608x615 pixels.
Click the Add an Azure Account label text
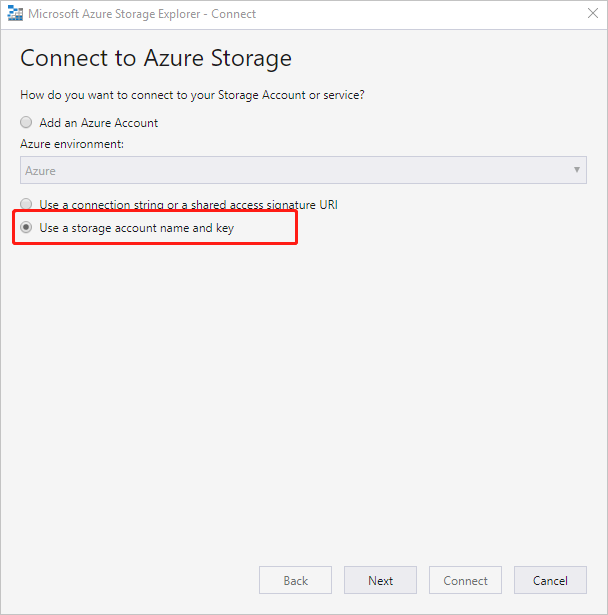tap(98, 123)
